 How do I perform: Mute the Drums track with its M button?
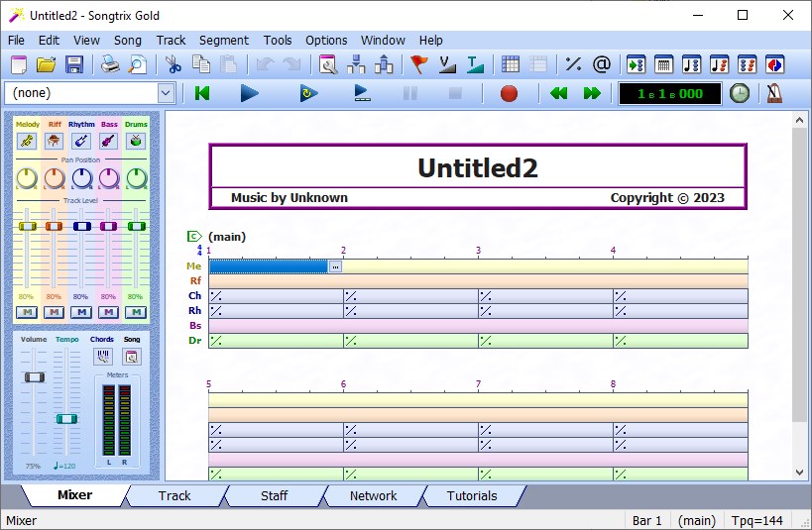[136, 312]
